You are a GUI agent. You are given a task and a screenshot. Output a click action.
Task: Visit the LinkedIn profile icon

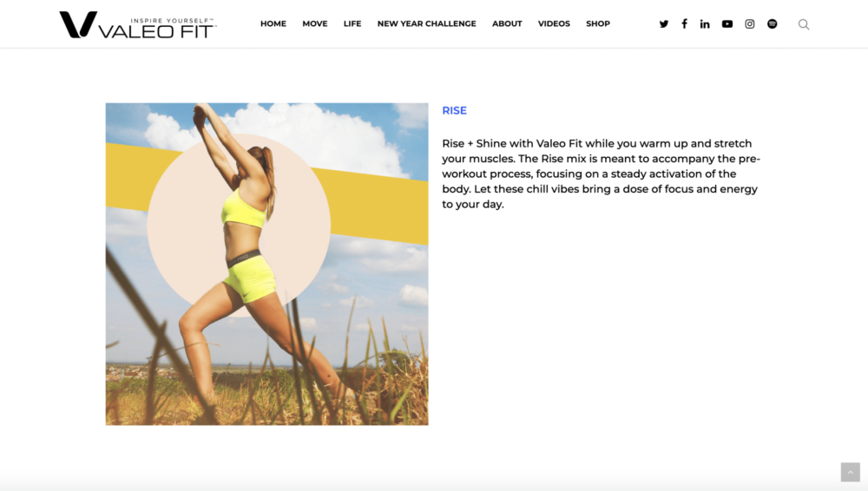(705, 23)
